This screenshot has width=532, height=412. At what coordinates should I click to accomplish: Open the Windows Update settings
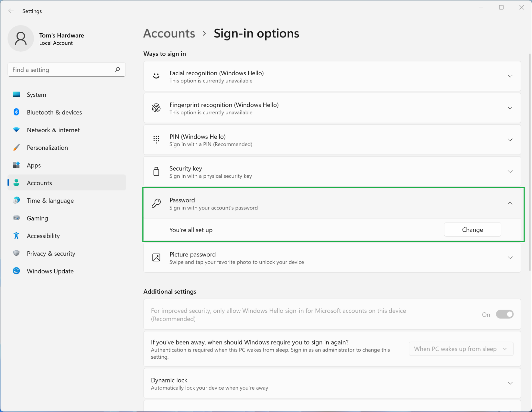pos(51,271)
